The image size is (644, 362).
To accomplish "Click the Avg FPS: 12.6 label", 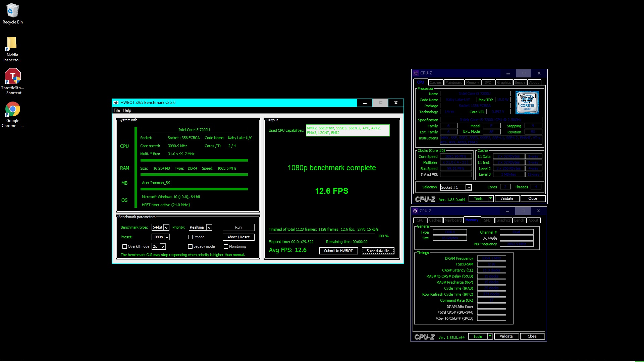I will [287, 250].
